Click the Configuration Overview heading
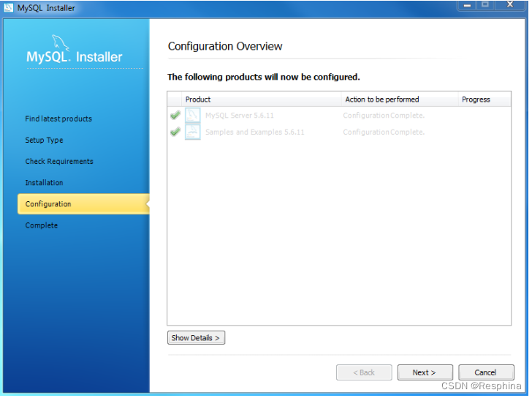 (225, 46)
